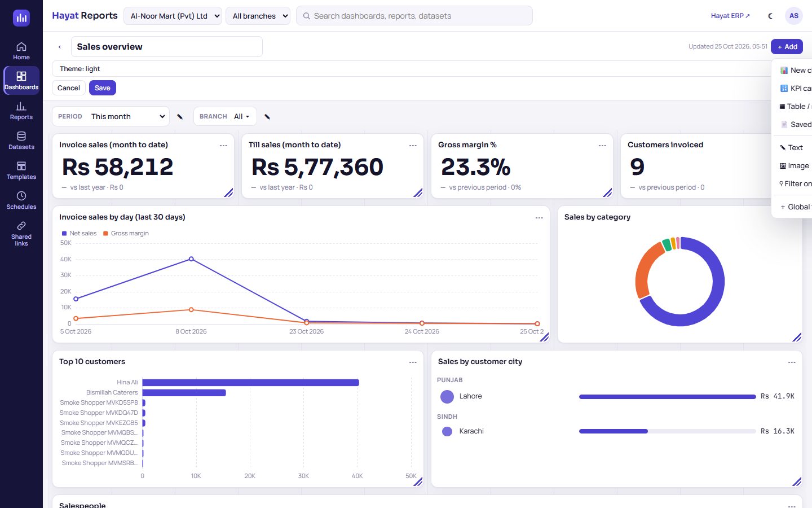
Task: Open the Branch All dropdown
Action: (242, 116)
